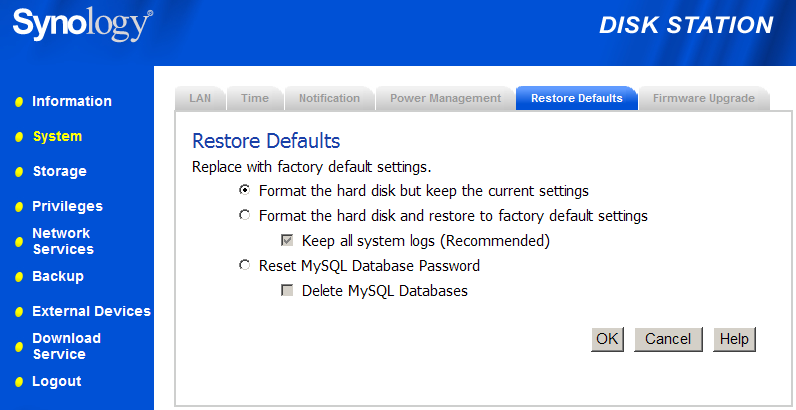Open the Privileges sidebar section
The width and height of the screenshot is (796, 410).
[67, 206]
